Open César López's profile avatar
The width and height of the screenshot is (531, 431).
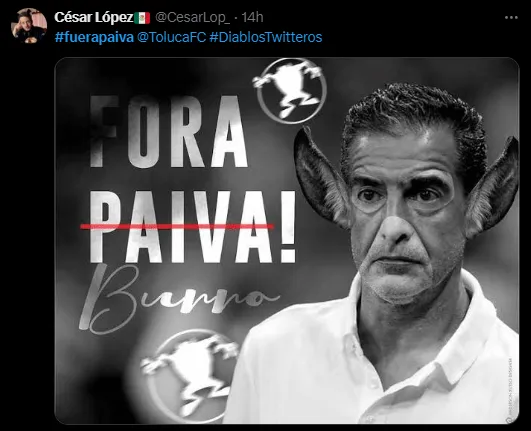pos(29,26)
